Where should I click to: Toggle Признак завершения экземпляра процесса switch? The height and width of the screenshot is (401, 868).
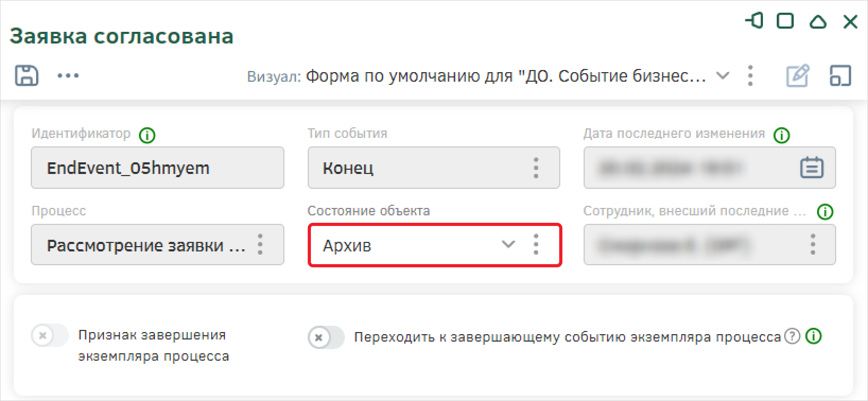[x=50, y=335]
